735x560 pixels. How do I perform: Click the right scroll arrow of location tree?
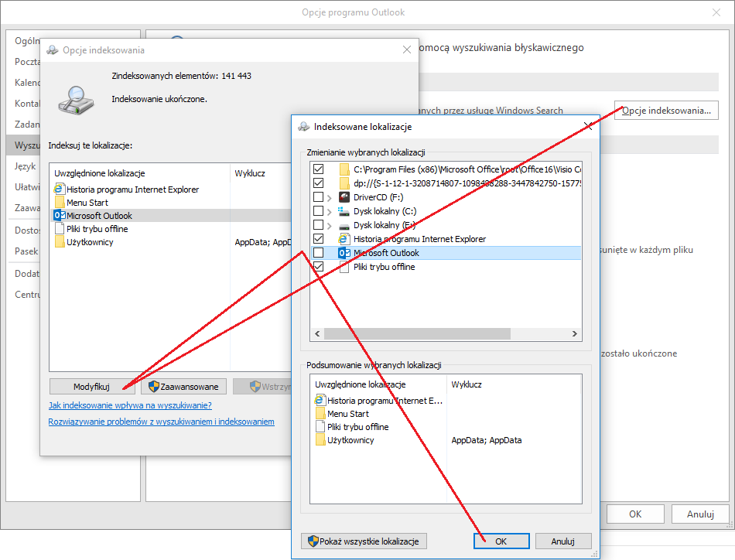(x=575, y=333)
